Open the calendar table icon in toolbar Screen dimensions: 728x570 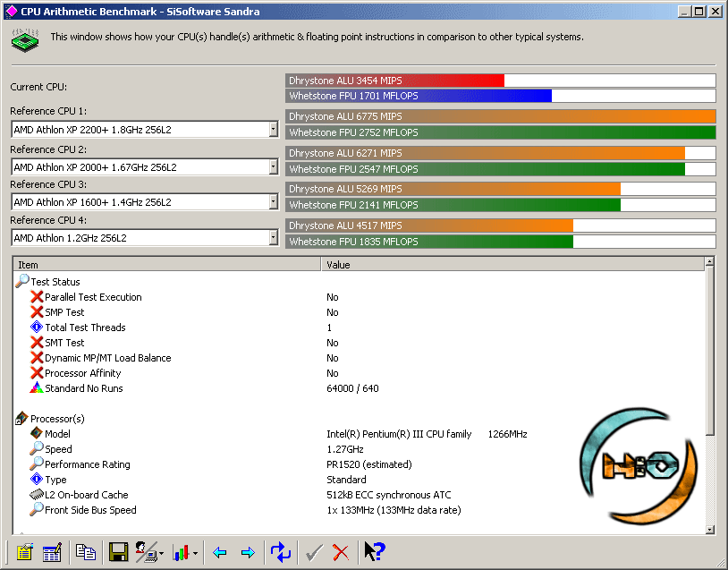click(x=52, y=552)
